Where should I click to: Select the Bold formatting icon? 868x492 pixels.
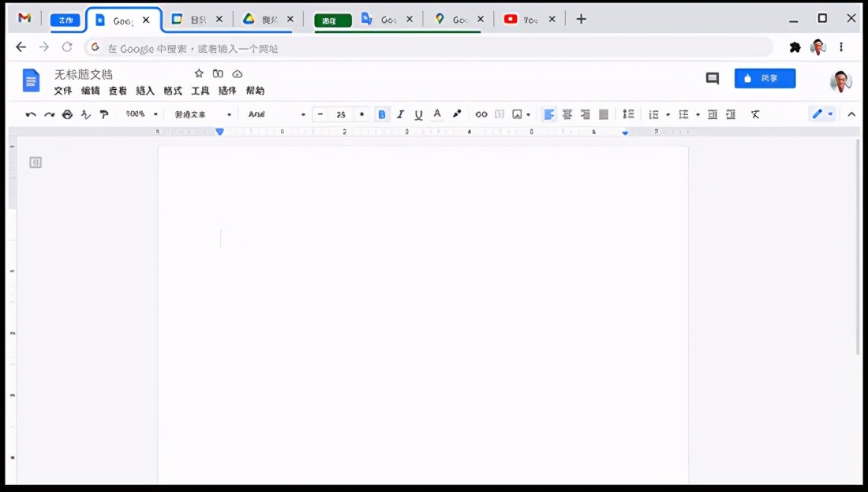(382, 114)
